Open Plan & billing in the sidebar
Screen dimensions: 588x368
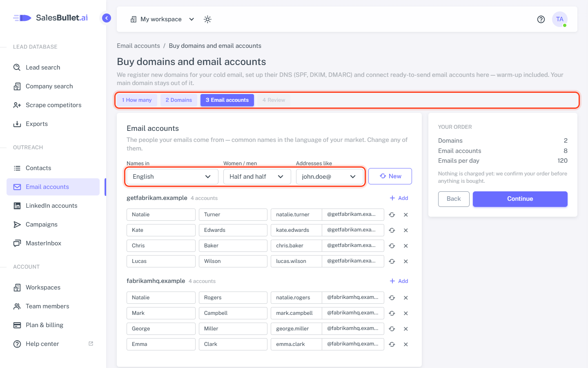(53, 325)
